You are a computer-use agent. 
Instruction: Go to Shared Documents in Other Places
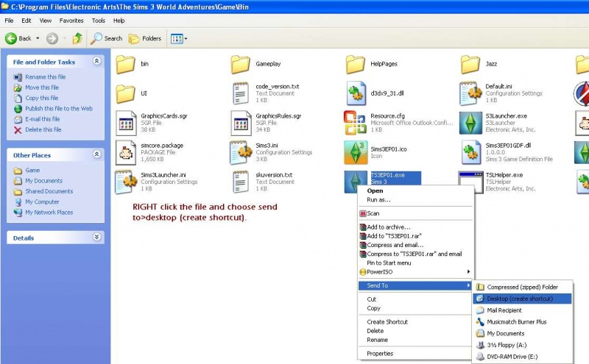click(49, 191)
